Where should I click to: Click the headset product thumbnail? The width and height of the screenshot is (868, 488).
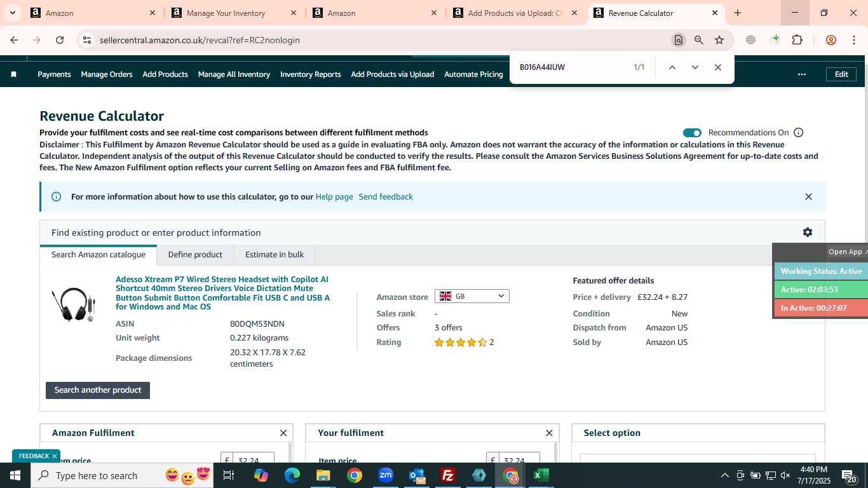74,305
